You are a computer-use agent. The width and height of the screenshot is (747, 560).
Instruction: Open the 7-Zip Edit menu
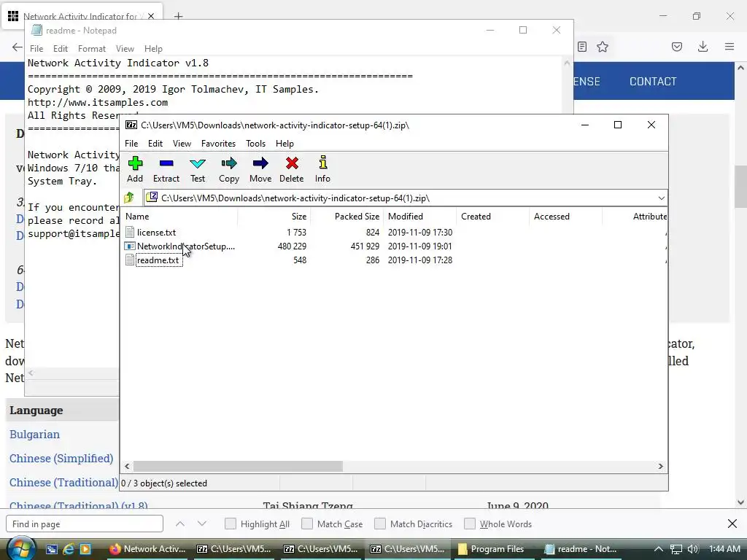(x=155, y=144)
